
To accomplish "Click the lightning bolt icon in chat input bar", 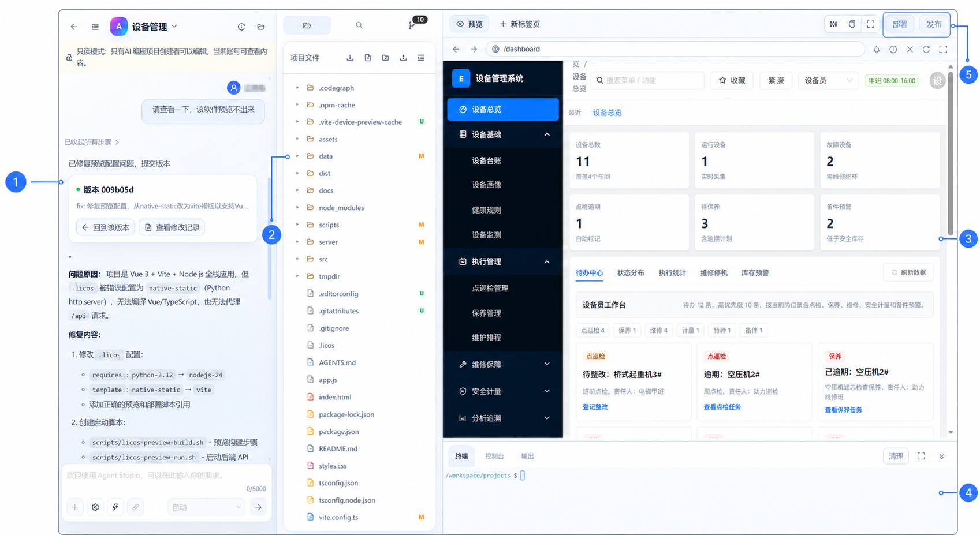I will (x=115, y=507).
